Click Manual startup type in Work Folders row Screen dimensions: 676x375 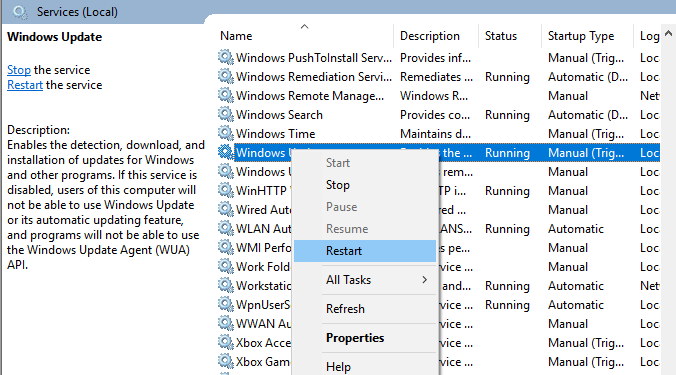coord(568,267)
